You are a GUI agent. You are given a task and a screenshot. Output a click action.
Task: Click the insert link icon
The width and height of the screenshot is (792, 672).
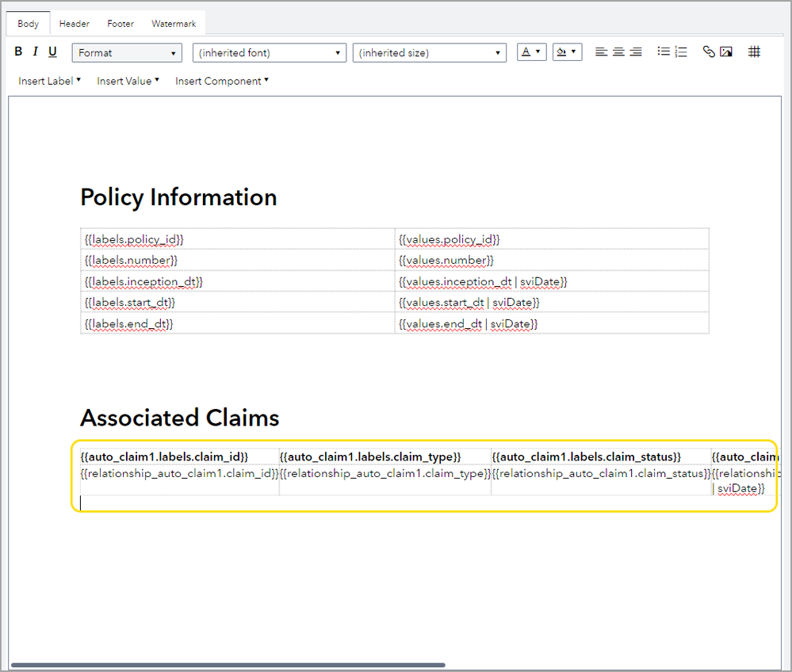point(709,52)
